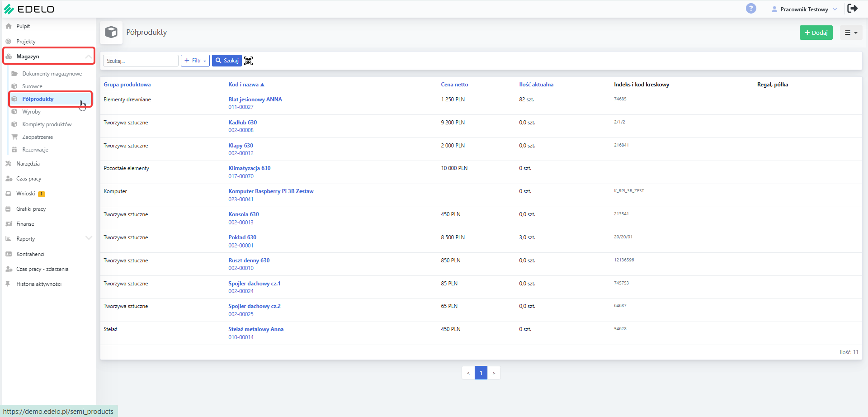This screenshot has height=417, width=868.
Task: Open the Filtr dropdown
Action: (x=195, y=61)
